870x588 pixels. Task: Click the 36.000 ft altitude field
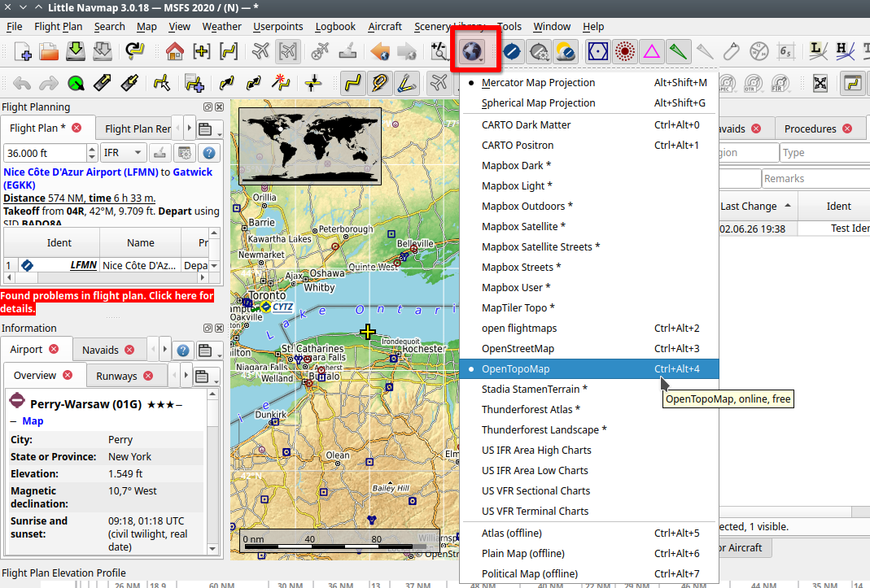click(x=45, y=153)
